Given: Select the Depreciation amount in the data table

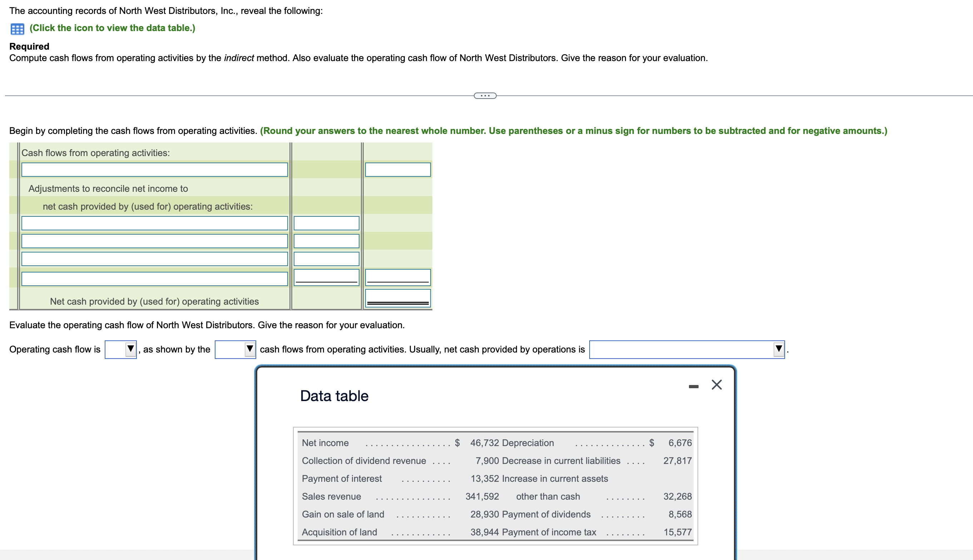Looking at the screenshot, I should point(680,443).
